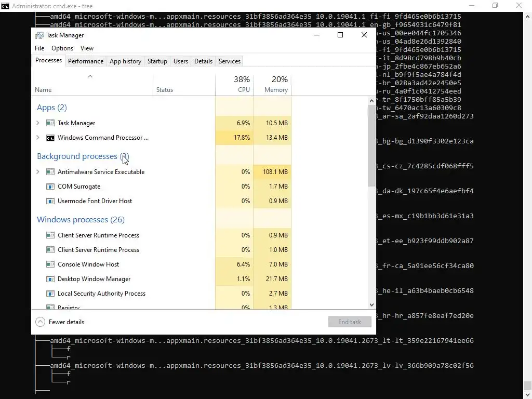This screenshot has height=399, width=532.
Task: Select the Windows Command Processor row
Action: tap(161, 137)
